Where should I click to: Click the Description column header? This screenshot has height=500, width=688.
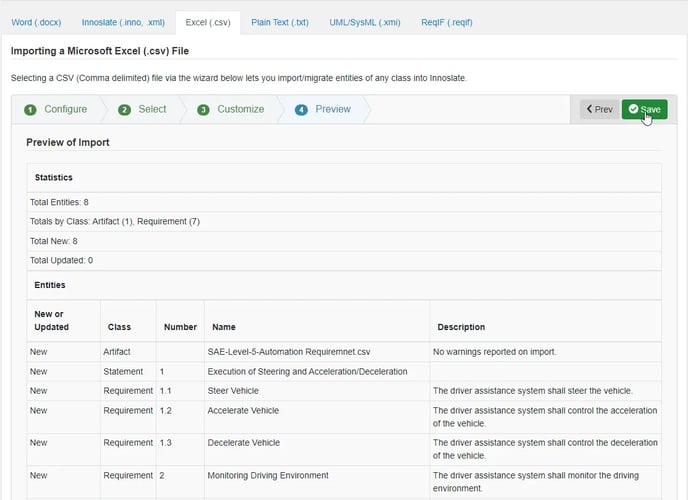(459, 327)
